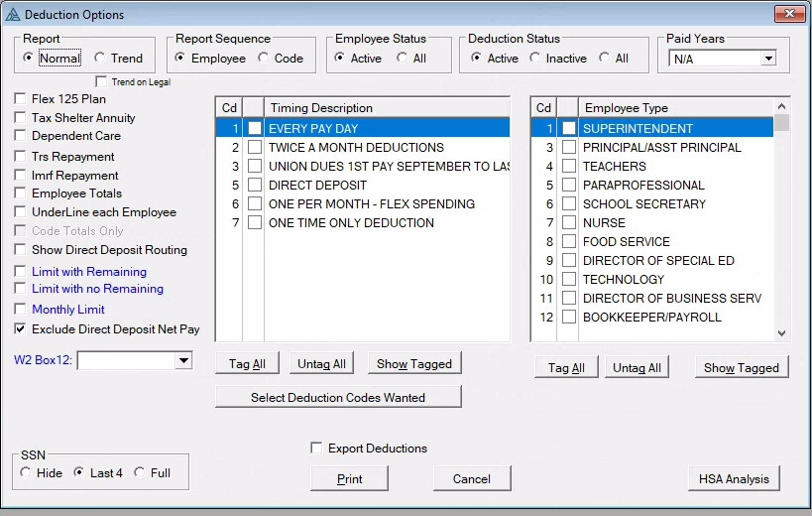Tag the TEACHERS employee type checkbox
Image resolution: width=812 pixels, height=516 pixels.
[569, 167]
